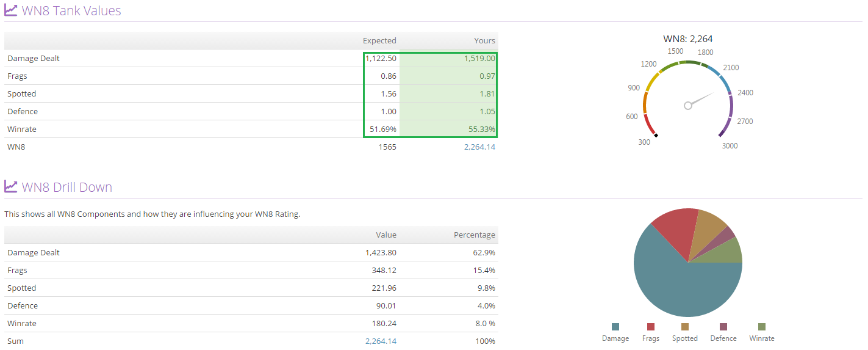
Task: Click the chart icon beside WN8 Drill Down
Action: click(10, 186)
